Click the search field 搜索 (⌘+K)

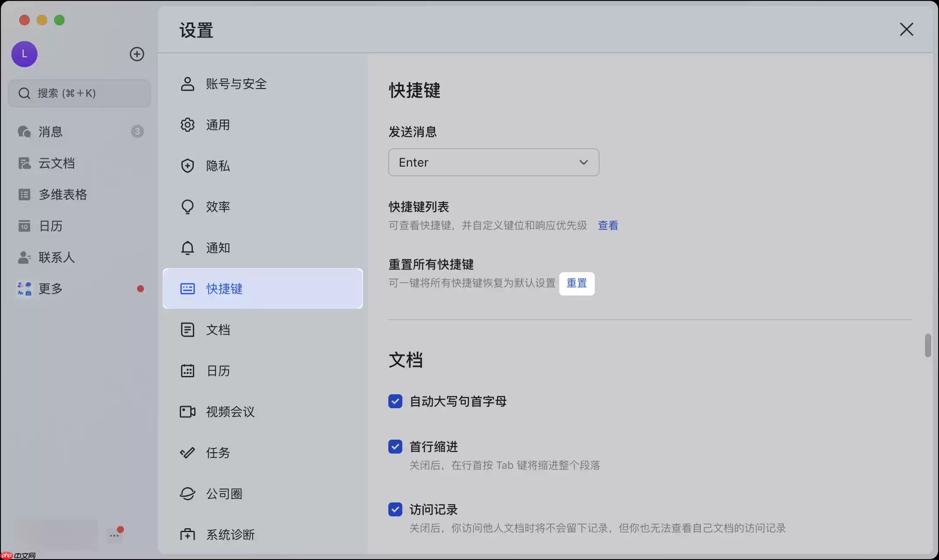79,93
